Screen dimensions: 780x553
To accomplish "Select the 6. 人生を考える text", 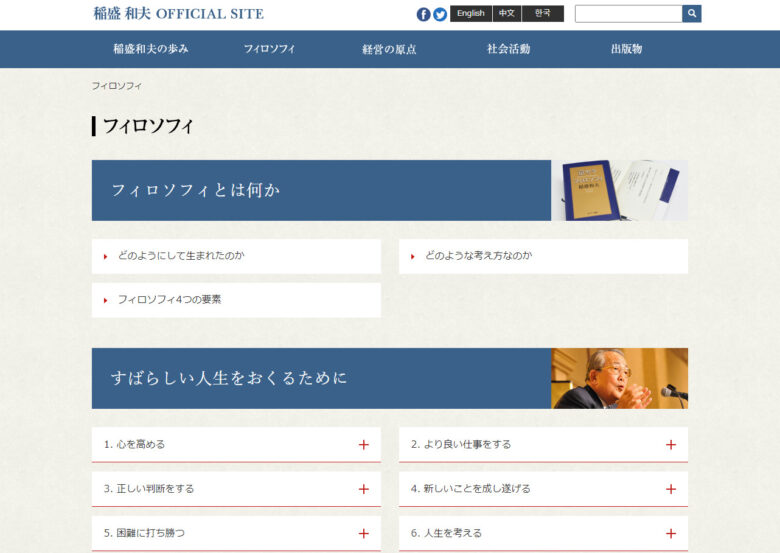I will 446,533.
